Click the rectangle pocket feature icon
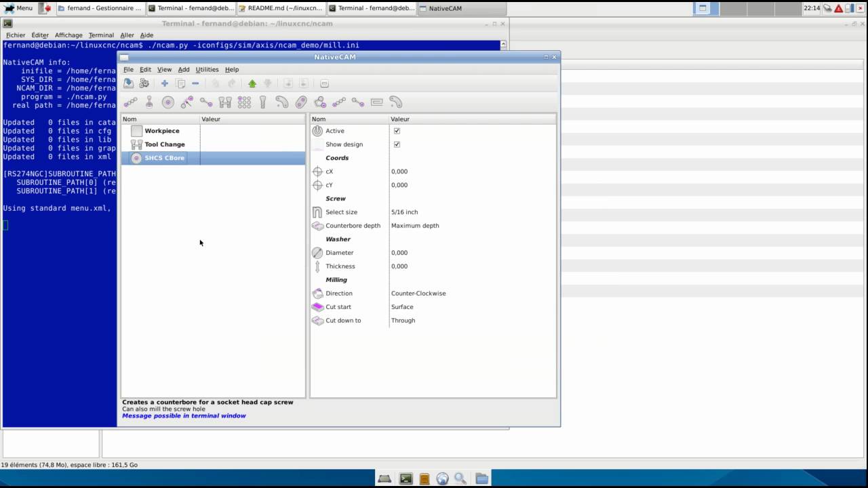The width and height of the screenshot is (868, 488). (377, 102)
